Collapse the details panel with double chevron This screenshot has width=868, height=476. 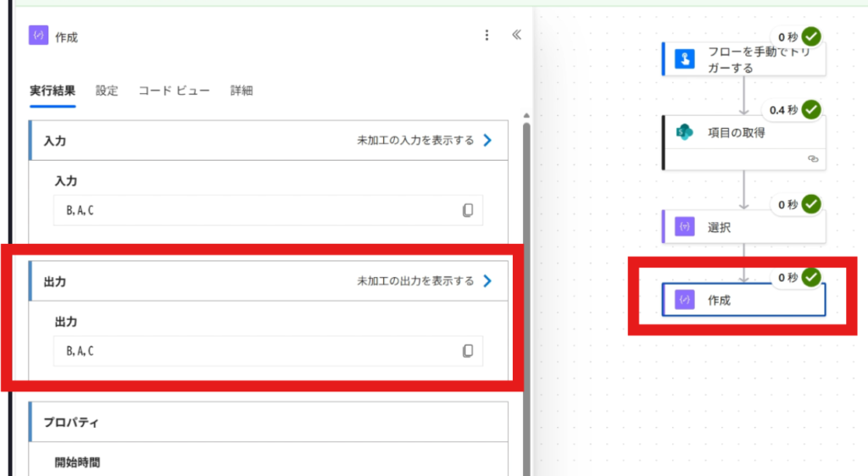pos(516,36)
